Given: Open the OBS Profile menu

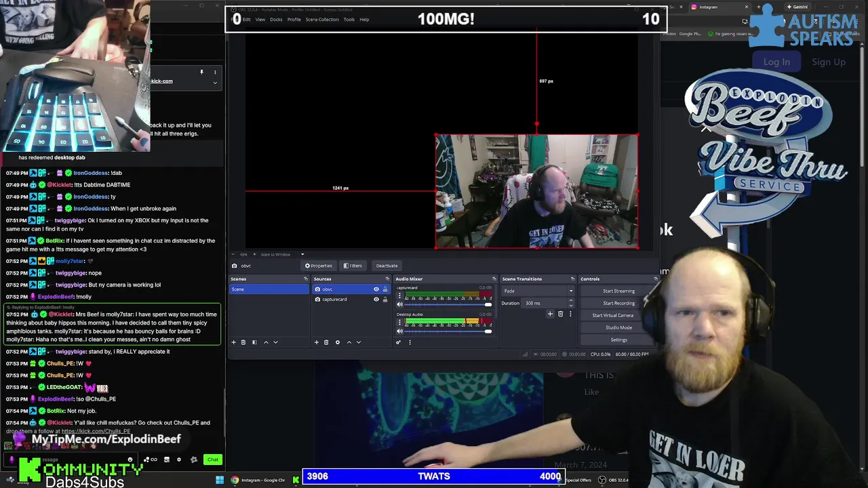Looking at the screenshot, I should (294, 20).
